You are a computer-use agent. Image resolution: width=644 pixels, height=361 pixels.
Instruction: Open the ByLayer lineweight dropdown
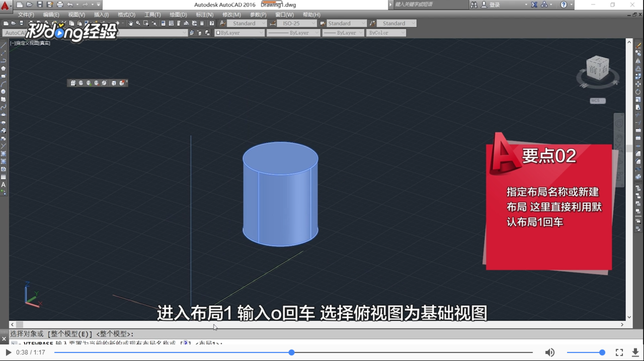(343, 33)
